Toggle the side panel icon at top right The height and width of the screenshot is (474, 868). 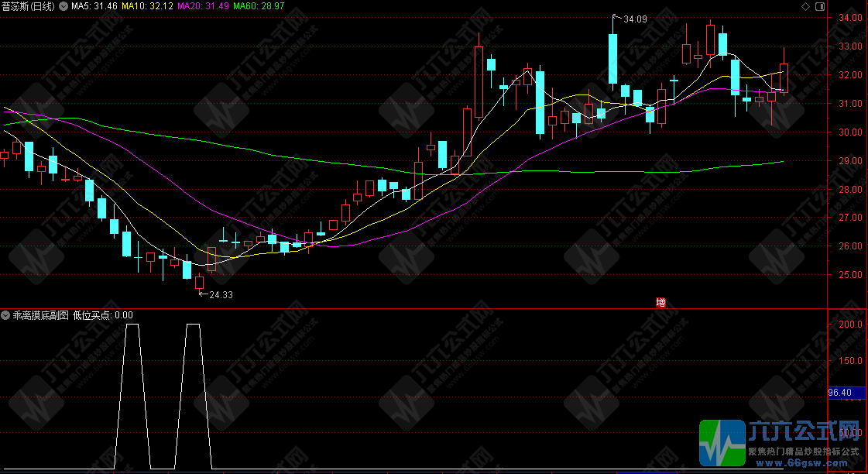[x=819, y=6]
